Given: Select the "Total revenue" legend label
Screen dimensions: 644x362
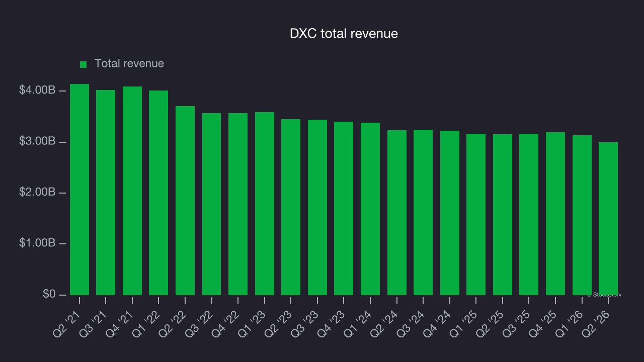Looking at the screenshot, I should (x=129, y=64).
